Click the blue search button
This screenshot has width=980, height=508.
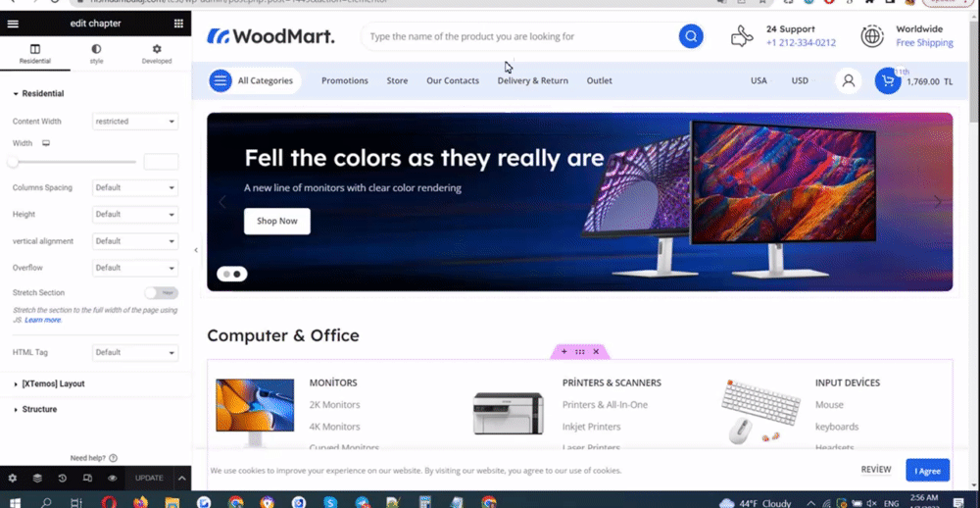(691, 36)
